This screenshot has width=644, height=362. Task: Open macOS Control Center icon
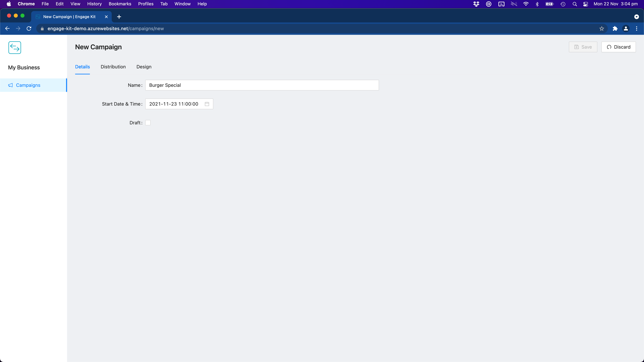(x=585, y=4)
